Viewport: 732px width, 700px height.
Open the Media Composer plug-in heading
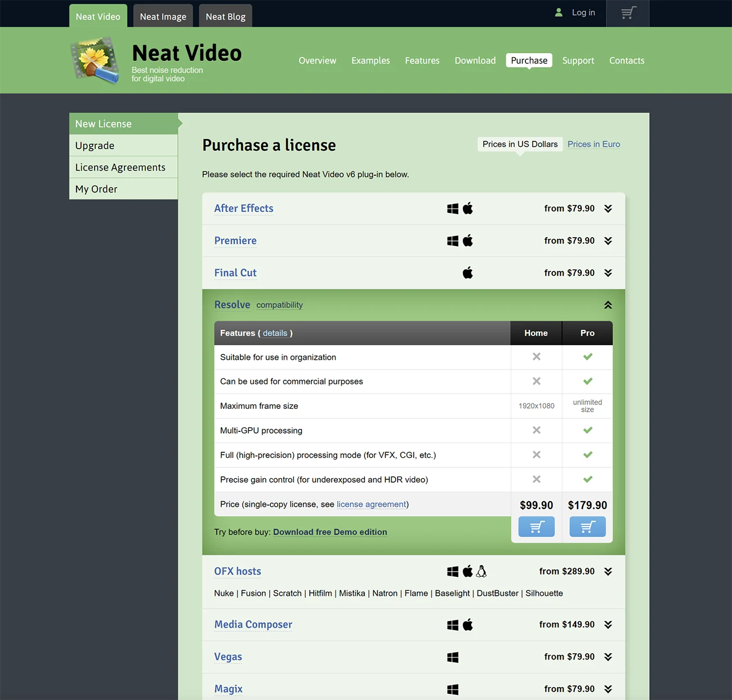click(x=253, y=625)
